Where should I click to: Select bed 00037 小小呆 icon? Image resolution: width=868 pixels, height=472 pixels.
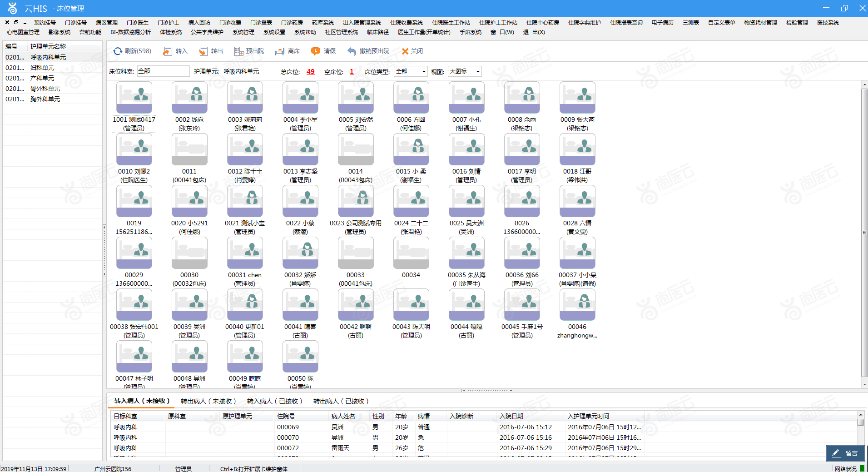(577, 253)
